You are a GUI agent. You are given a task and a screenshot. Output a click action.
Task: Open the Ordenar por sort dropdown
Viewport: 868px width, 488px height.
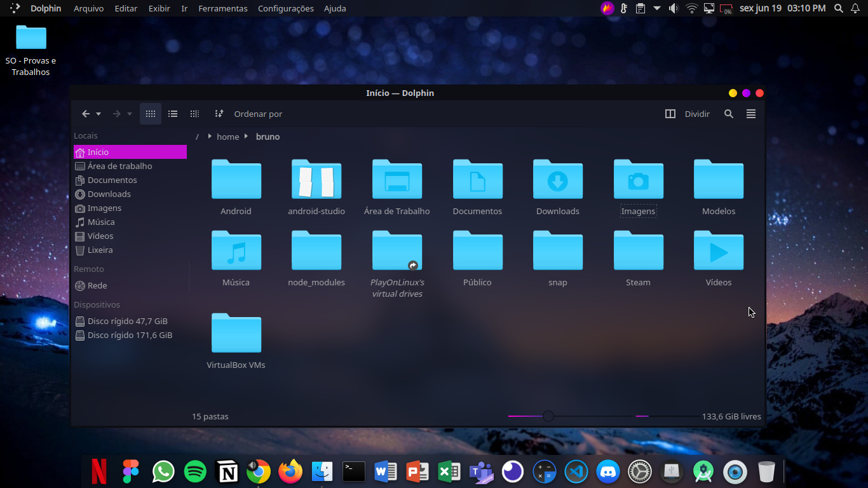(x=250, y=114)
